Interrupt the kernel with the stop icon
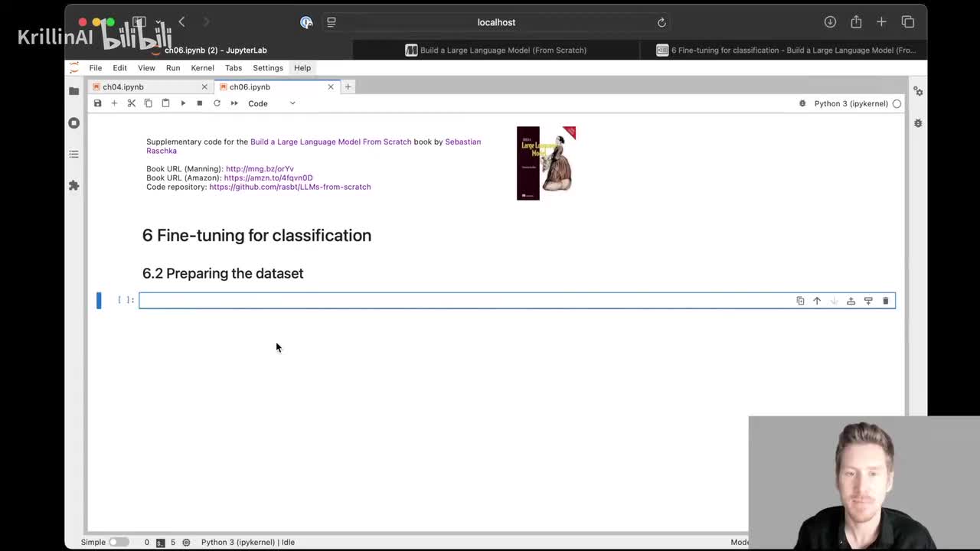980x551 pixels. [x=200, y=103]
